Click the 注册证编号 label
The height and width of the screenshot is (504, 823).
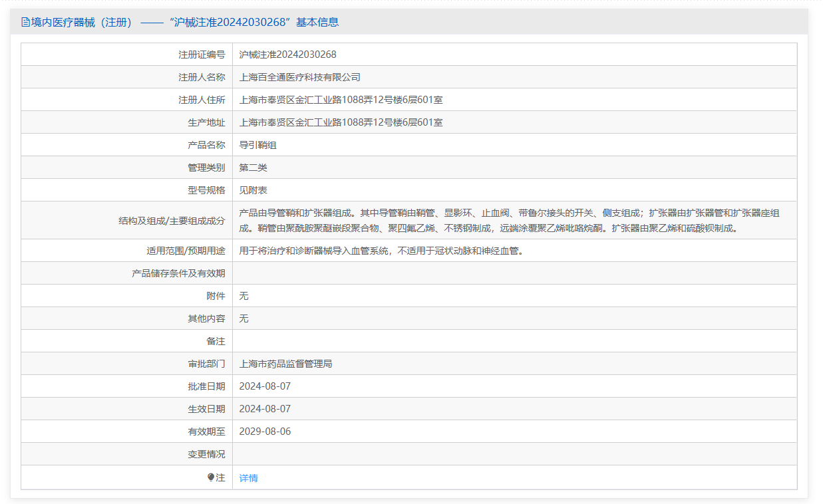click(202, 55)
